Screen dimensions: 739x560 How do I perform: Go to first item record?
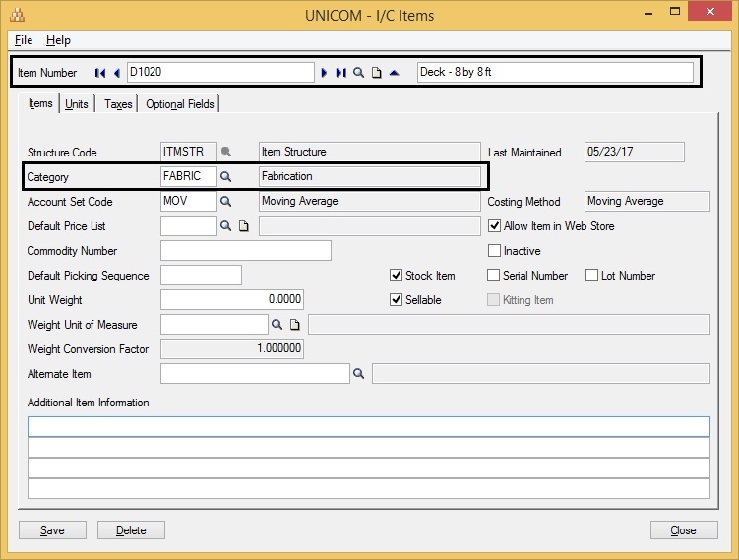click(x=100, y=73)
